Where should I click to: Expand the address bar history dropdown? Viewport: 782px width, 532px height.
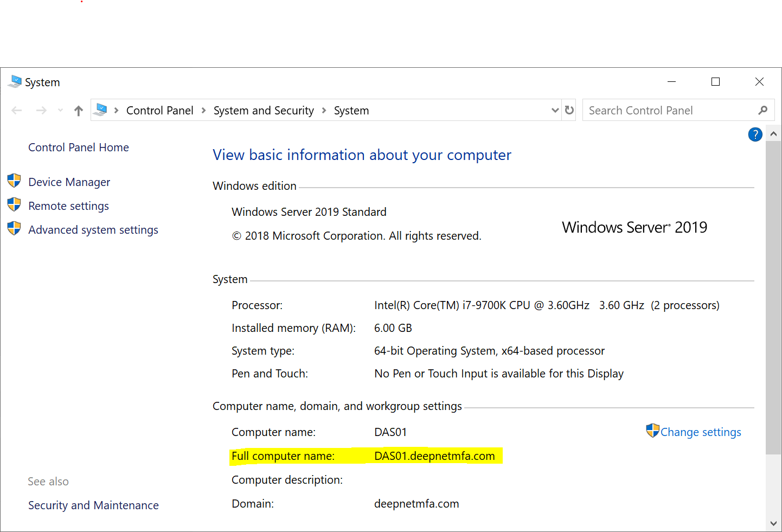(555, 110)
